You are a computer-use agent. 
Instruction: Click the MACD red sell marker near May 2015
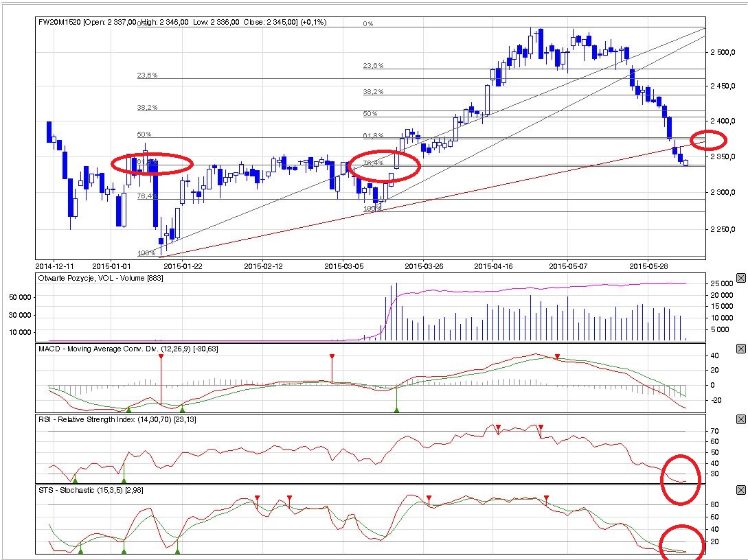tap(556, 356)
